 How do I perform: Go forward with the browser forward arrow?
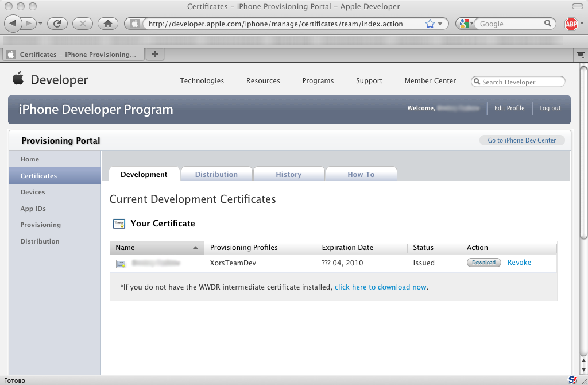click(29, 23)
